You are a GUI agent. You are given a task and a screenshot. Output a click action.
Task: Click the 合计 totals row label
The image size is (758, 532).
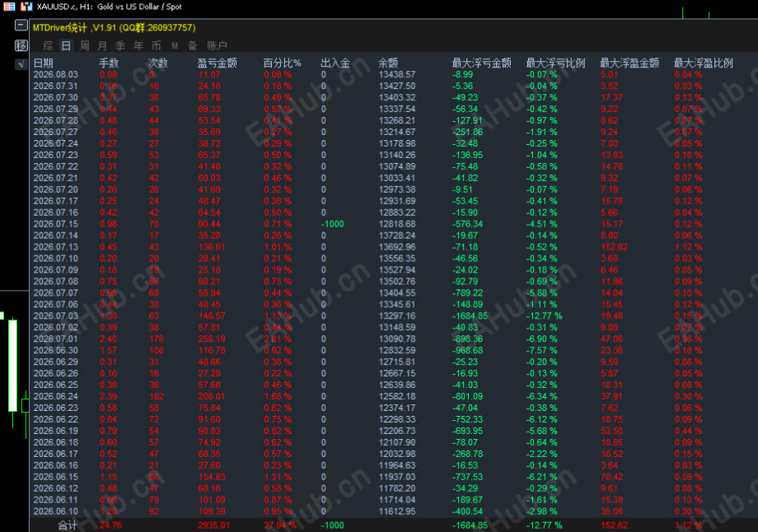coord(68,525)
